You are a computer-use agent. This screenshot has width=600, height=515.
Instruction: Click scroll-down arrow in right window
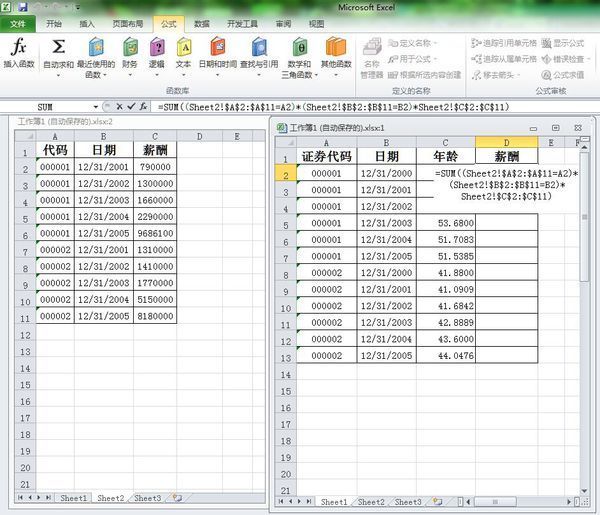coord(584,491)
